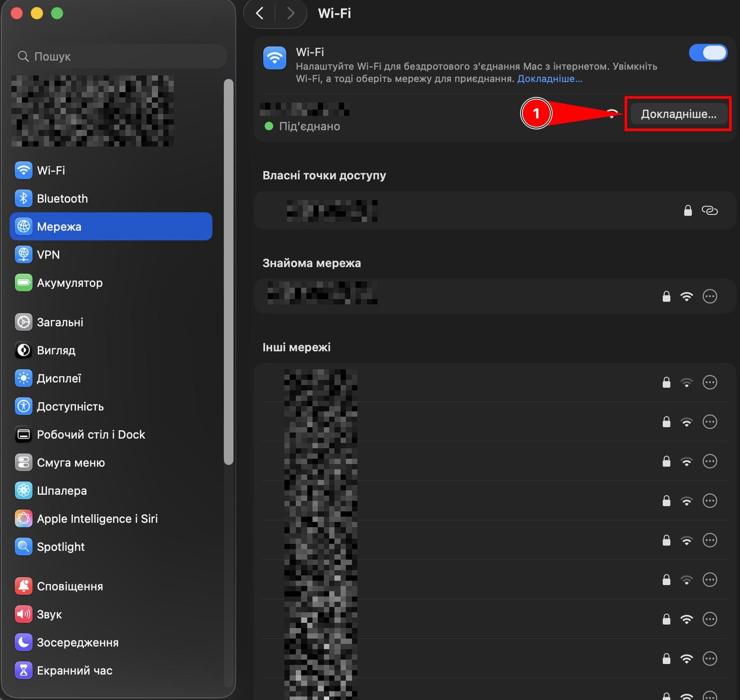Open options menu for the Знайома мережа network

pos(710,296)
